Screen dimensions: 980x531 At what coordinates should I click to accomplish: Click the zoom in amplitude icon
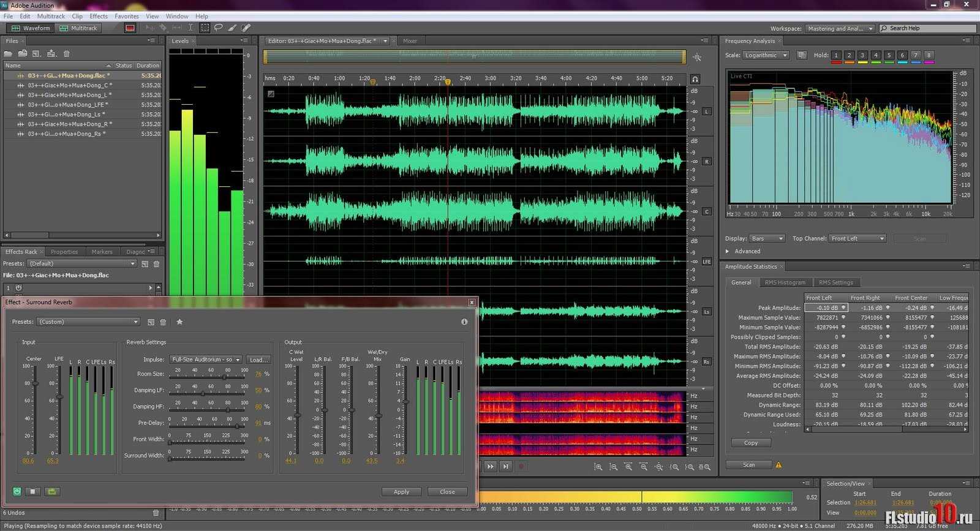[x=598, y=467]
